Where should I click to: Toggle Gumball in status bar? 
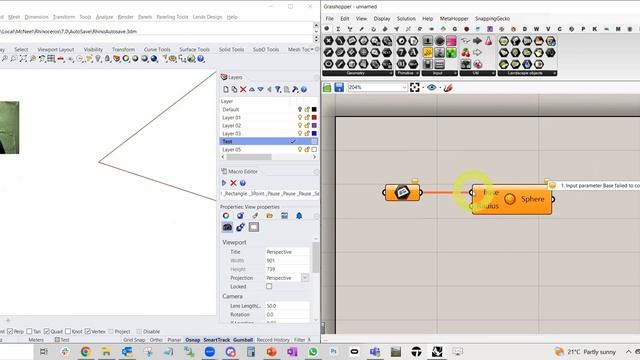coord(243,340)
